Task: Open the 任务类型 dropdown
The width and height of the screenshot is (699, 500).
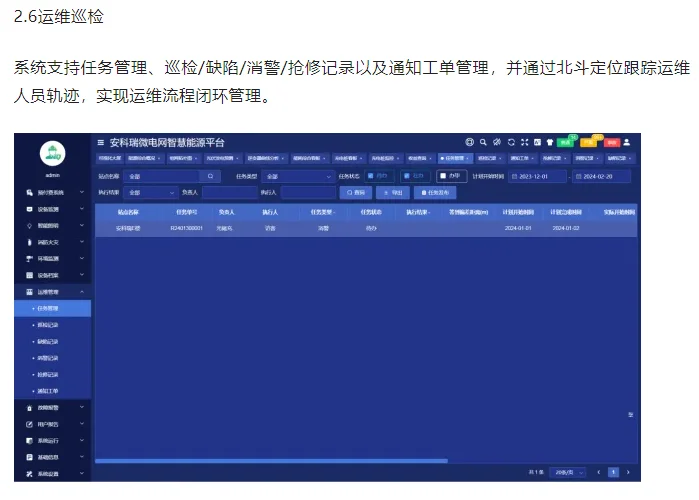Action: tap(298, 176)
